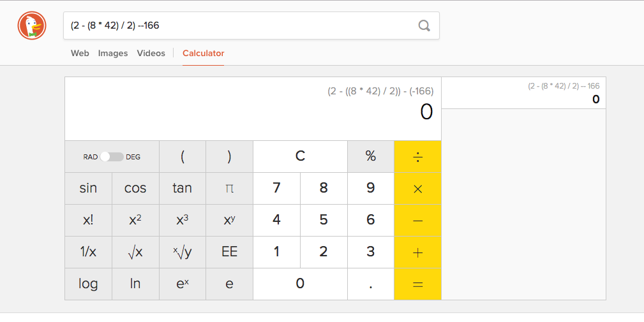This screenshot has height=322, width=644.
Task: Insert the pi constant key
Action: pos(229,189)
